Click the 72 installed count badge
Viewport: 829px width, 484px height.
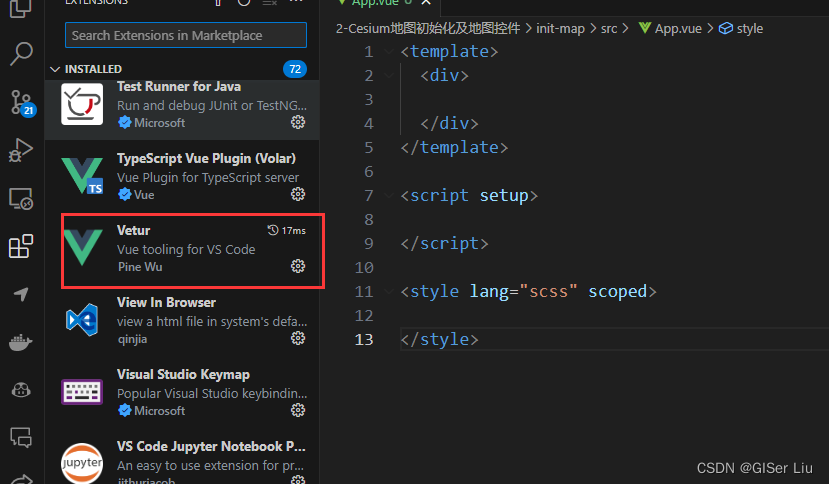click(295, 69)
